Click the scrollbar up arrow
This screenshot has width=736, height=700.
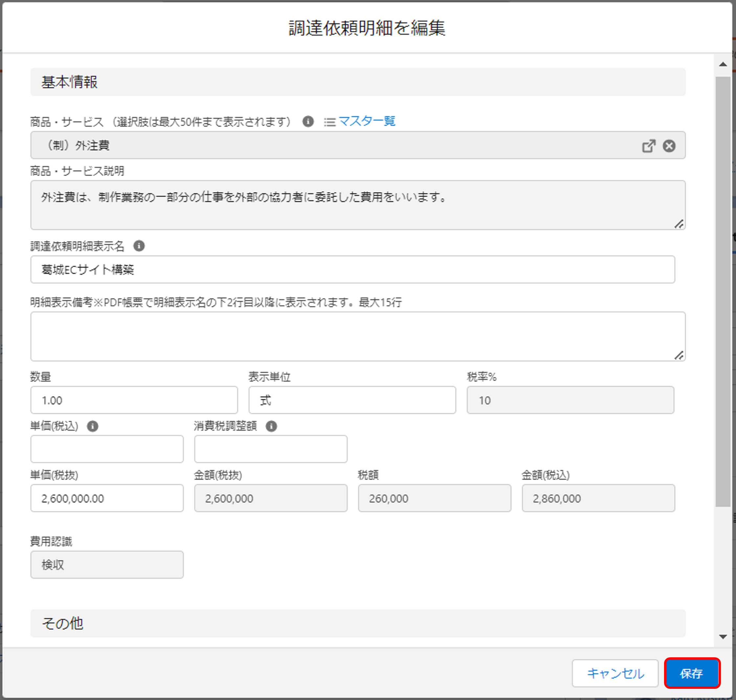(x=723, y=64)
